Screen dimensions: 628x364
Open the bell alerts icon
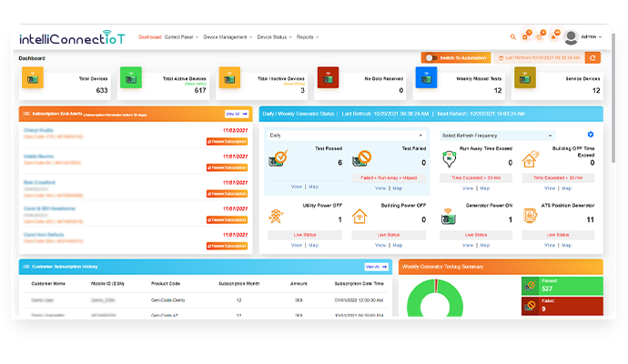[554, 35]
